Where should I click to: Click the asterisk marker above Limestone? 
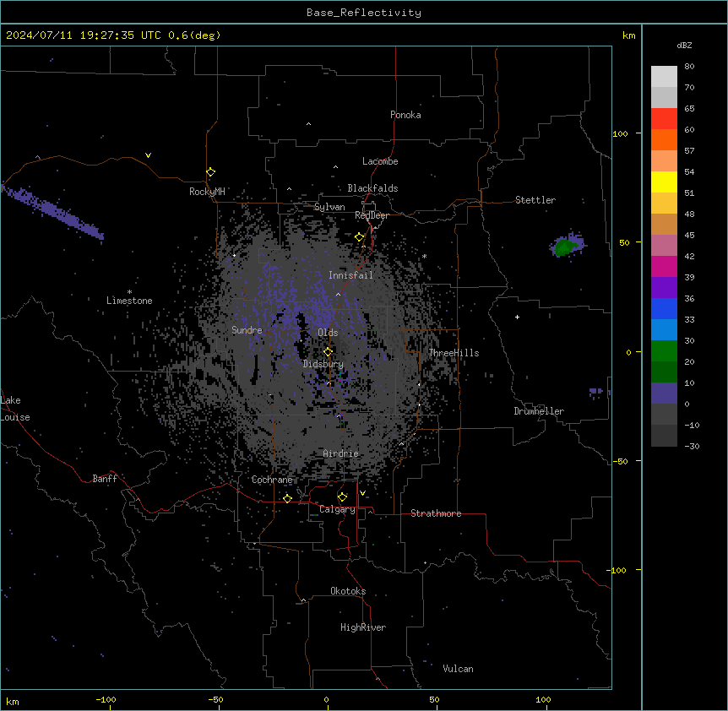coord(129,292)
